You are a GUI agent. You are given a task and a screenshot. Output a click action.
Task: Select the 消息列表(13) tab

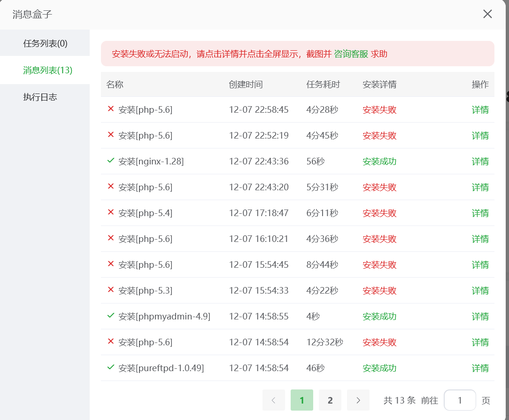(47, 70)
